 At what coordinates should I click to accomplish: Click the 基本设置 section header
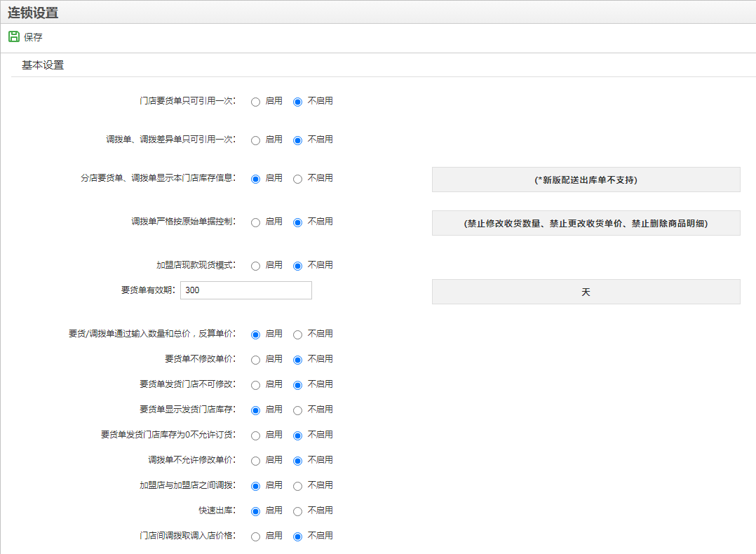[43, 65]
